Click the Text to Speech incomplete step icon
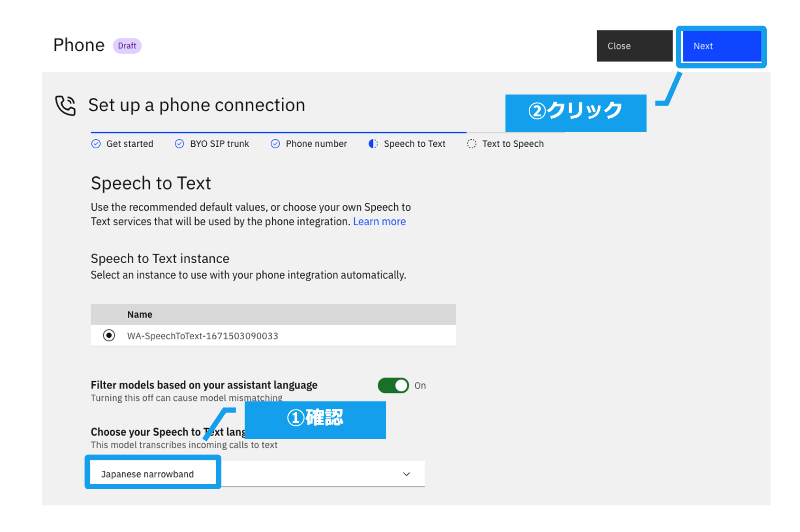This screenshot has width=800, height=532. [472, 144]
